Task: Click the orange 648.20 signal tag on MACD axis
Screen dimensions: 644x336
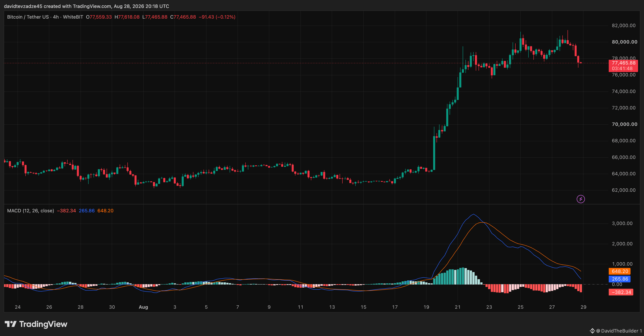Action: tap(619, 271)
